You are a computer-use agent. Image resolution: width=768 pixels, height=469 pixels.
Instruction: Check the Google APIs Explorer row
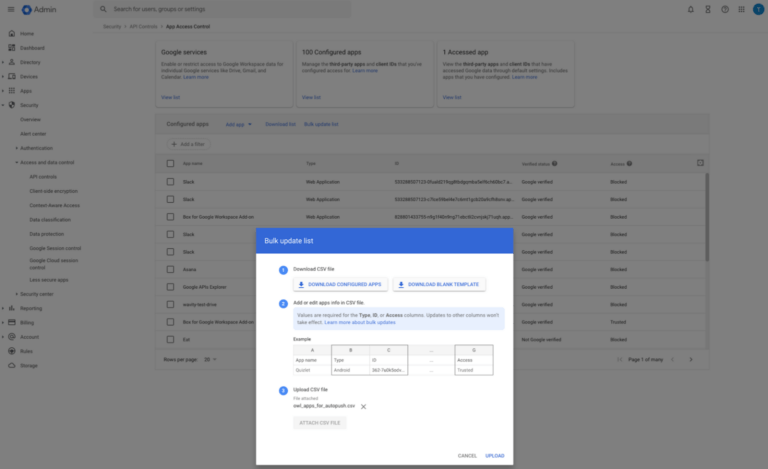[x=170, y=287]
